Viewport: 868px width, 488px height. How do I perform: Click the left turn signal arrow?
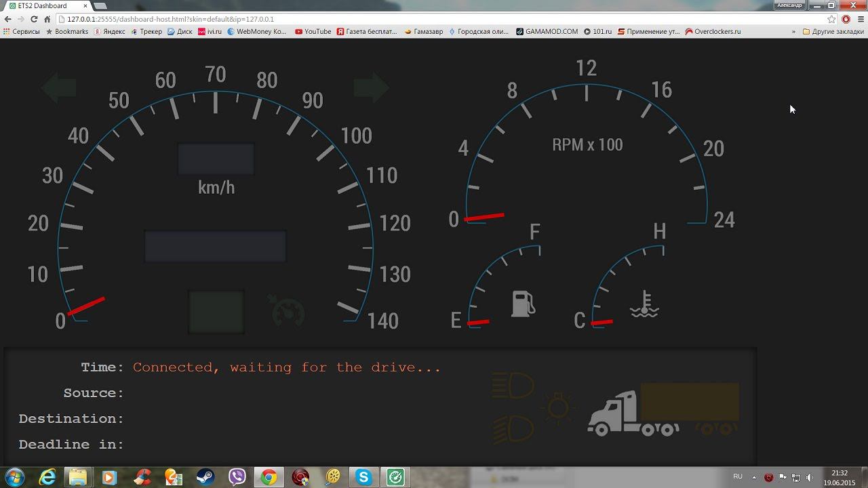point(58,88)
